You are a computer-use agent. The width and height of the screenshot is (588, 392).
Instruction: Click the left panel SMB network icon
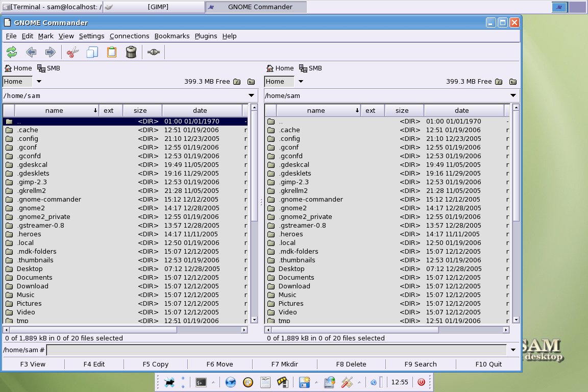(49, 68)
